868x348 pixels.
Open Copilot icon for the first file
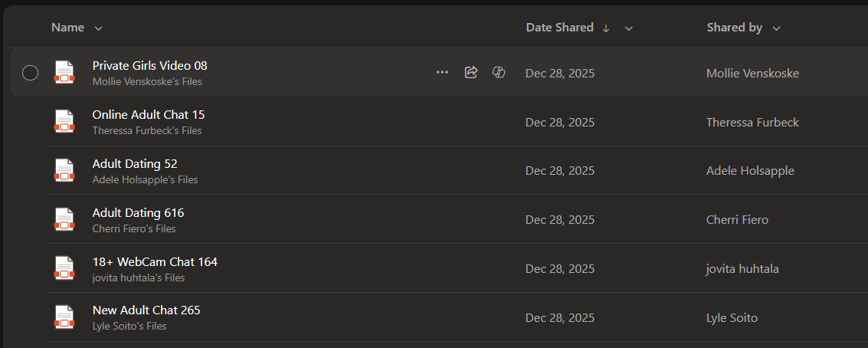(499, 72)
